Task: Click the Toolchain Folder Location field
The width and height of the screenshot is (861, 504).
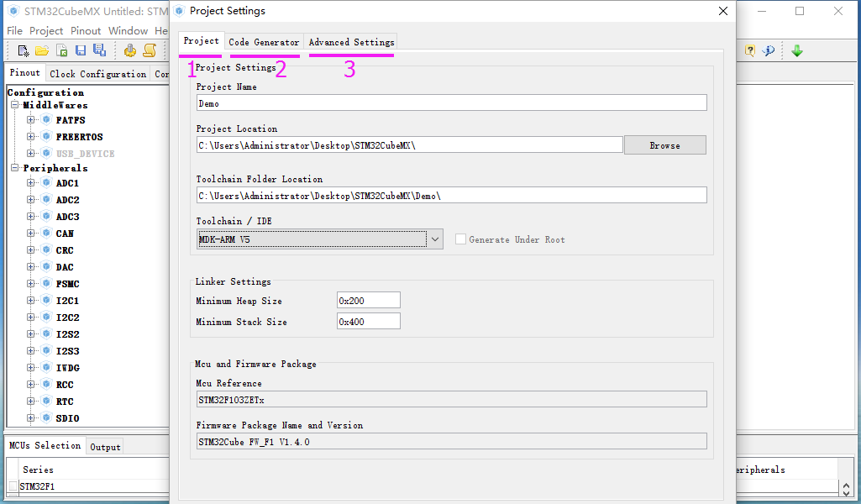Action: [451, 196]
